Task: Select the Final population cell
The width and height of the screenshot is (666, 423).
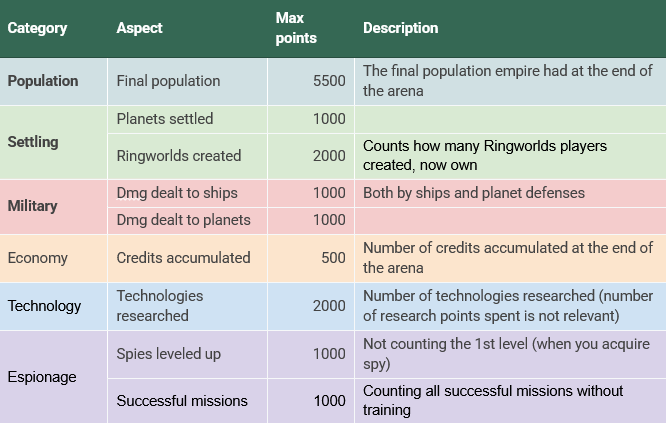Action: point(187,82)
